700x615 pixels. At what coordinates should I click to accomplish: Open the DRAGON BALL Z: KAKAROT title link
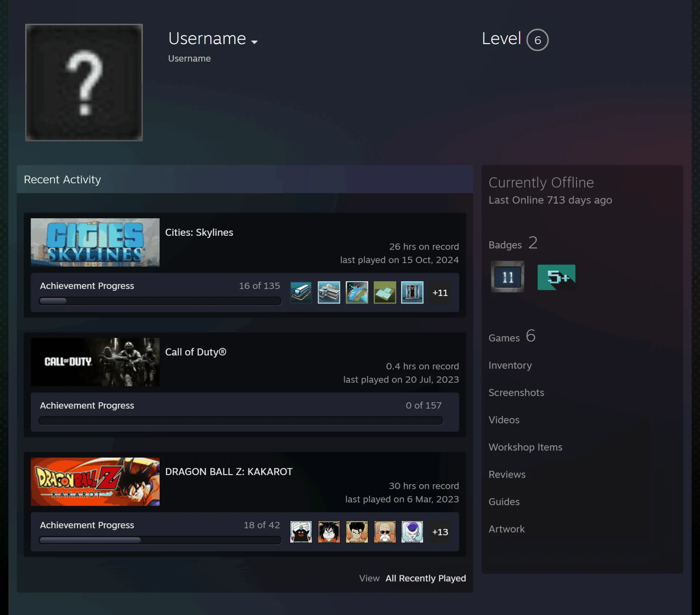tap(229, 471)
